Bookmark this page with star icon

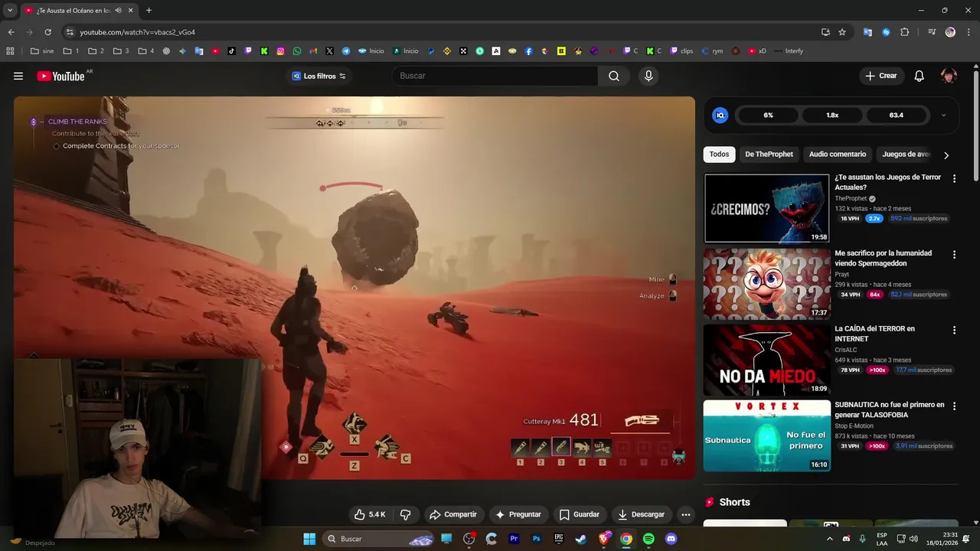(x=842, y=32)
